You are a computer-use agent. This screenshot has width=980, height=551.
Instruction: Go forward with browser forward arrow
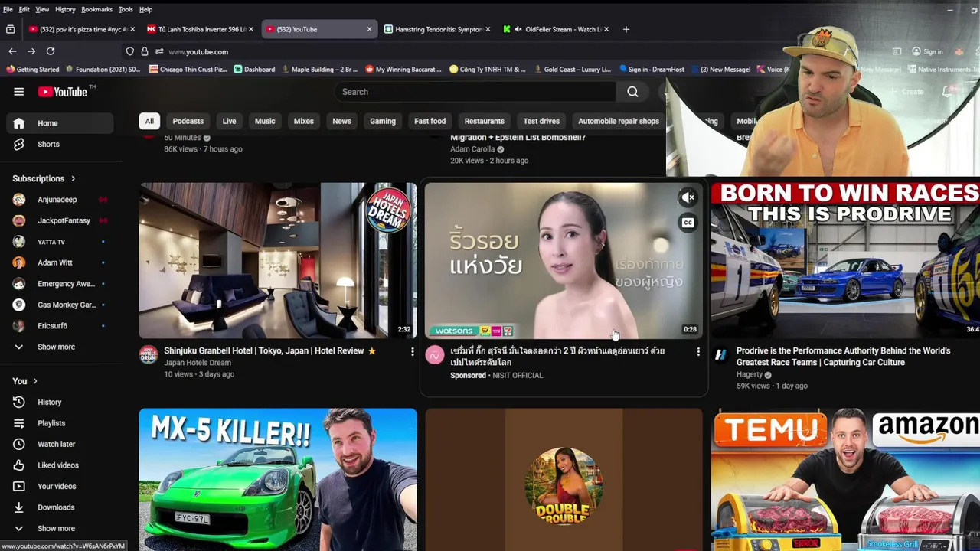pos(31,51)
